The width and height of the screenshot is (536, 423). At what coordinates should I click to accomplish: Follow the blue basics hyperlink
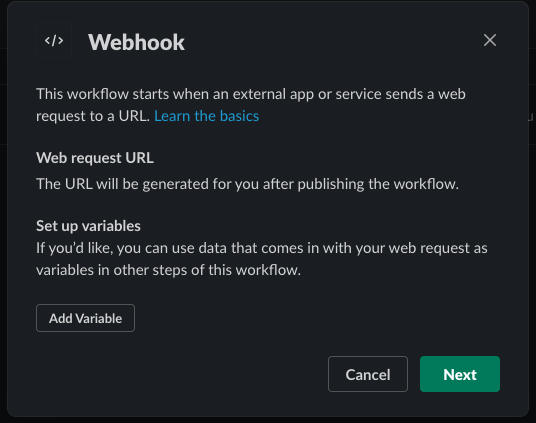click(206, 116)
